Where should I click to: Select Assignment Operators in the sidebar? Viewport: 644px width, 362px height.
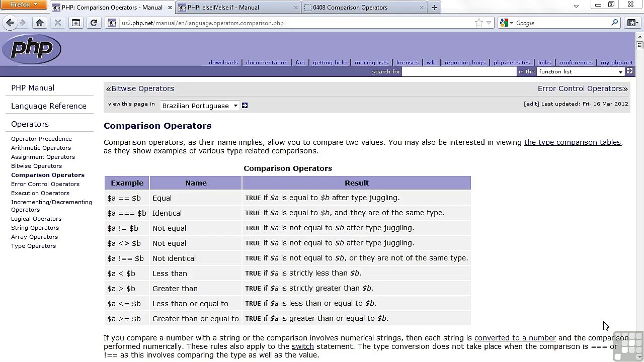point(43,157)
